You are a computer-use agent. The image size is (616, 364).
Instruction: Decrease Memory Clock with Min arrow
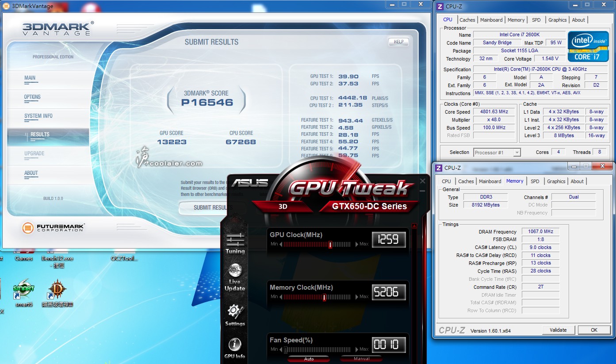pyautogui.click(x=280, y=297)
